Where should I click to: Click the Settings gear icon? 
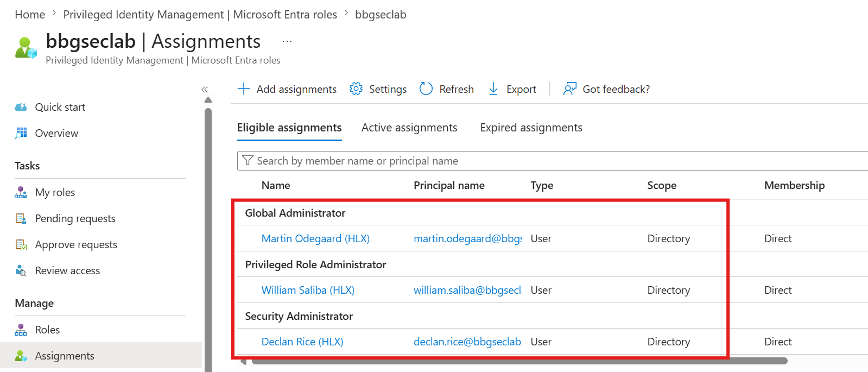tap(356, 89)
